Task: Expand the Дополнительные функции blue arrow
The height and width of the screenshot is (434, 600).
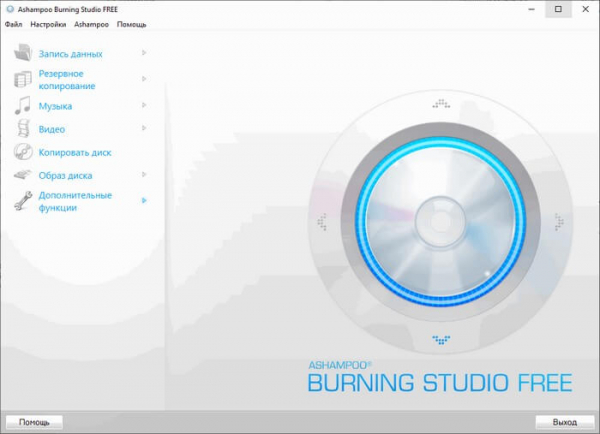Action: coord(144,201)
